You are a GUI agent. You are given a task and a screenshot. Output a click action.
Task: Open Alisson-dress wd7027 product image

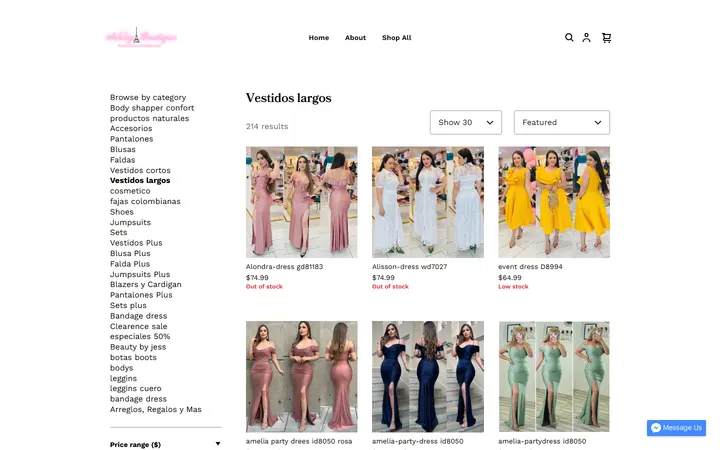428,202
